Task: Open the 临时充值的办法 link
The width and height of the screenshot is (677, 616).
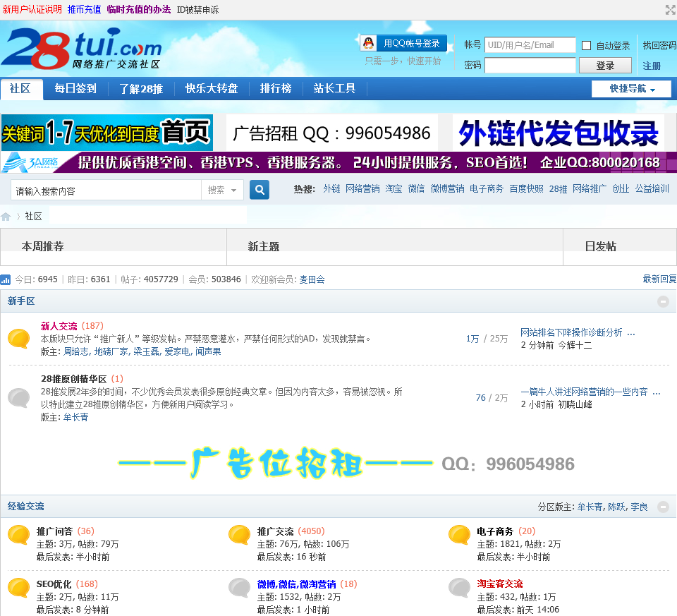Action: click(139, 9)
